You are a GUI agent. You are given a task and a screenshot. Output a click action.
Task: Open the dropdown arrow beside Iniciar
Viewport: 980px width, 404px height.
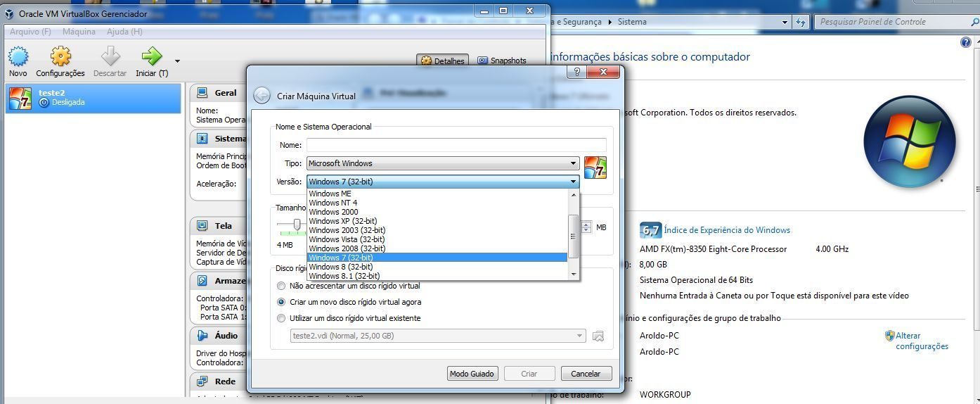[177, 61]
